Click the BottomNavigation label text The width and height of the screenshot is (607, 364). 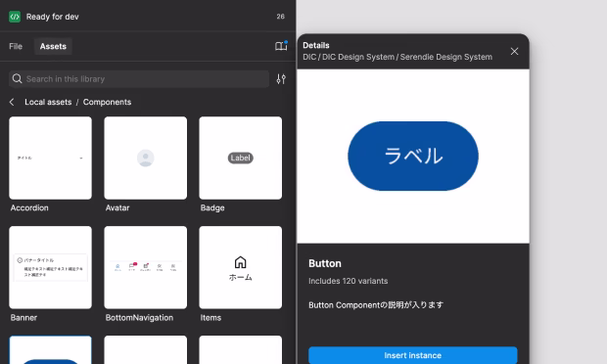(139, 318)
